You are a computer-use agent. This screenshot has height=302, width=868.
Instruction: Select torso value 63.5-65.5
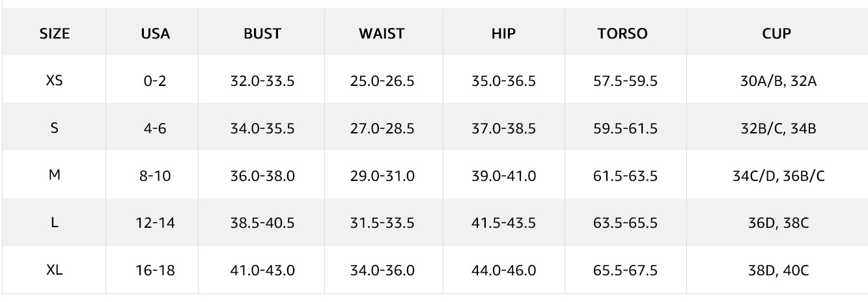coord(625,223)
